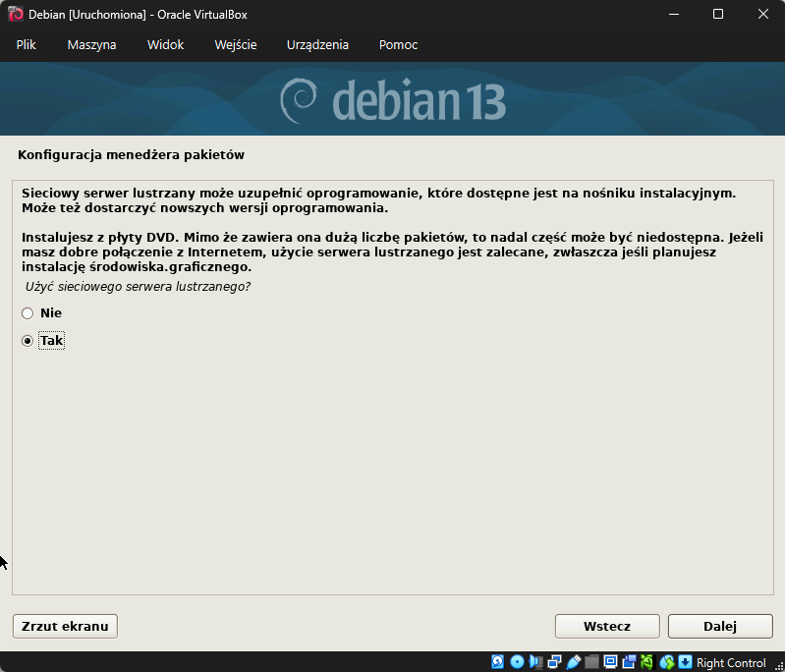Click the Wstecz button to go back

[607, 626]
